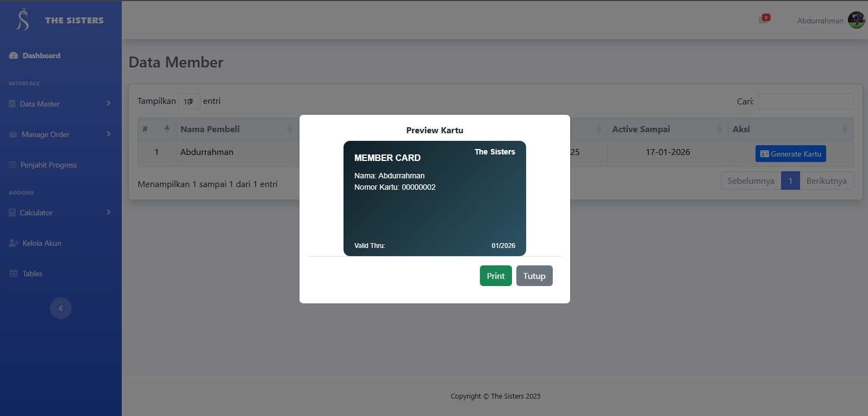Close the preview with Tutup button
This screenshot has height=416, width=868.
click(534, 276)
